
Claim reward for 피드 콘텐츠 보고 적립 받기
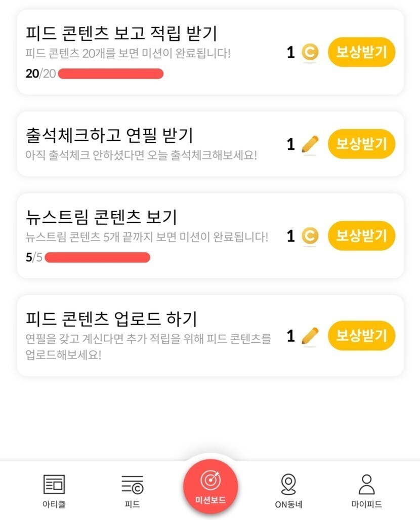tap(361, 52)
